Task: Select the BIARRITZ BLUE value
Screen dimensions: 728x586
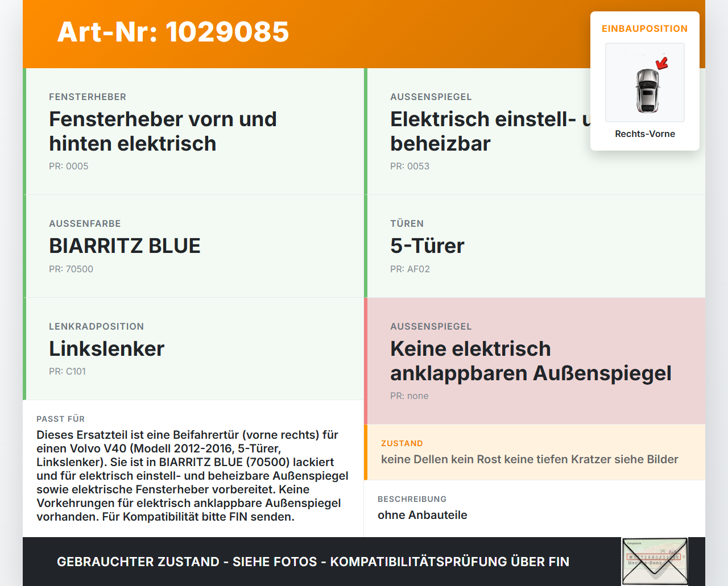Action: pos(125,246)
